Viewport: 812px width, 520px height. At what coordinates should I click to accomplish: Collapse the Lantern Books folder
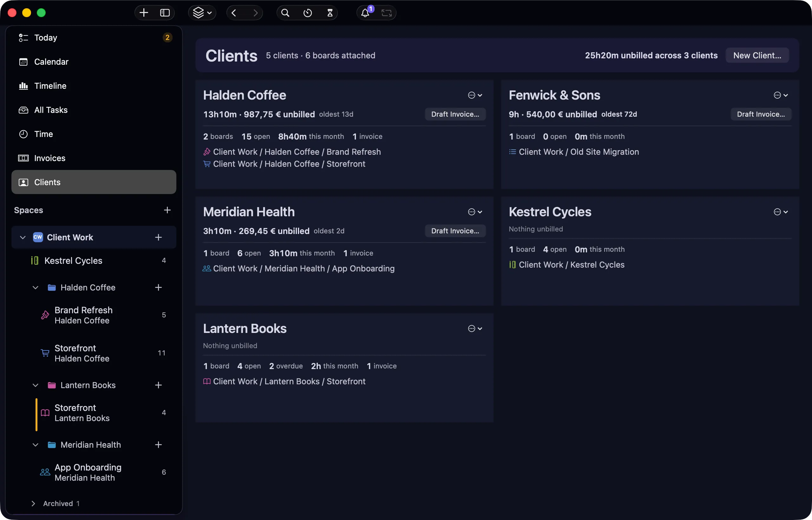point(36,385)
